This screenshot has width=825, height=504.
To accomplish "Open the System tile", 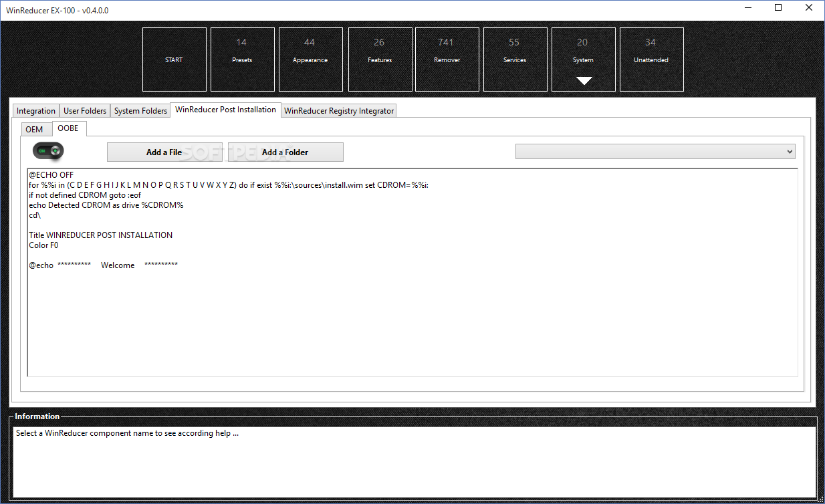I will (583, 59).
